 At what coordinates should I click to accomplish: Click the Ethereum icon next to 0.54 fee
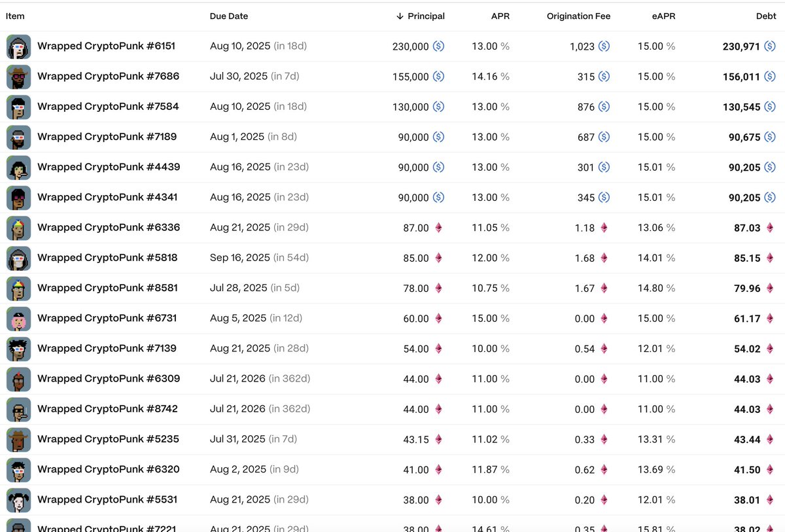[x=604, y=349]
